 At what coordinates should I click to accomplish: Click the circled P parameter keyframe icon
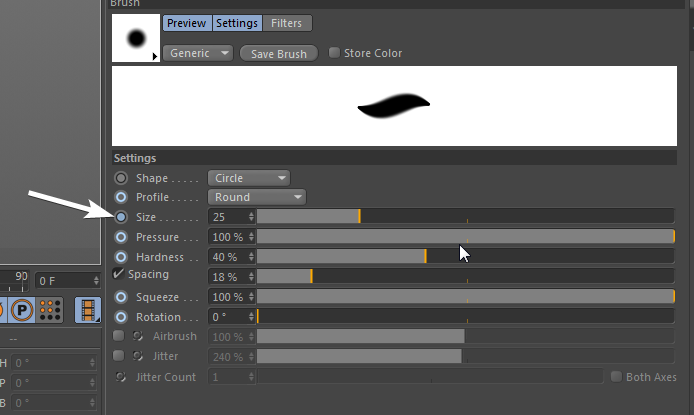[22, 310]
